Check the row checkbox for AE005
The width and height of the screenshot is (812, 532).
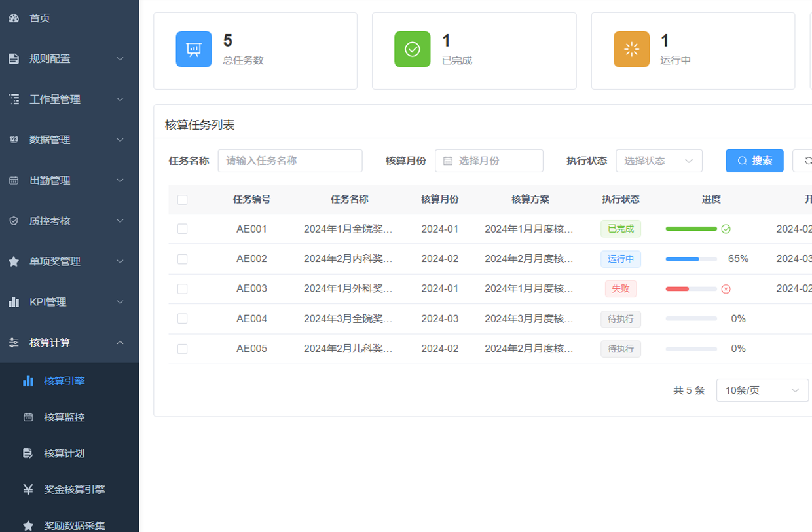tap(182, 349)
